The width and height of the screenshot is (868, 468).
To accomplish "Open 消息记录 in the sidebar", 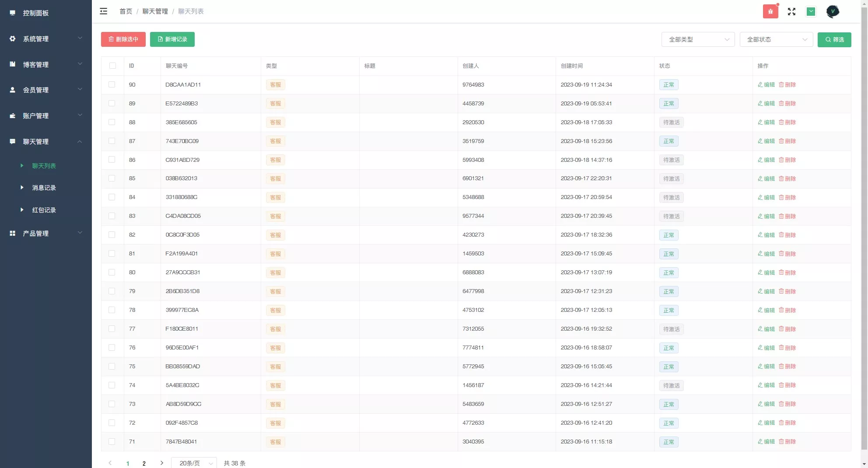I will click(44, 188).
